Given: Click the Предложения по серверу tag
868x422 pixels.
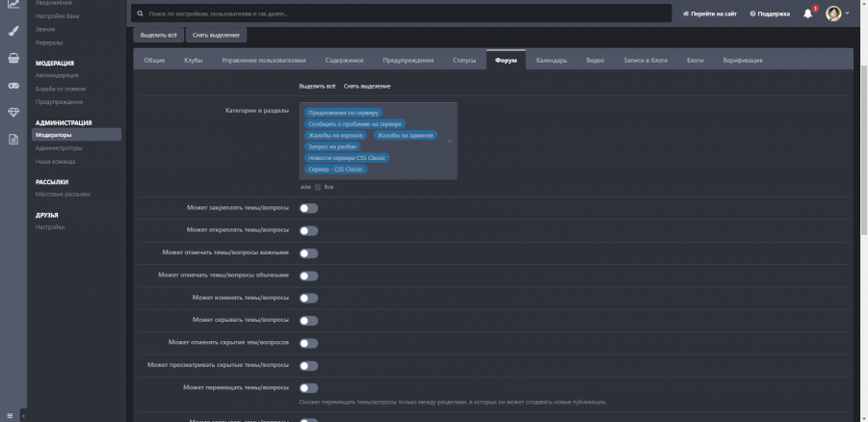Looking at the screenshot, I should click(x=343, y=113).
